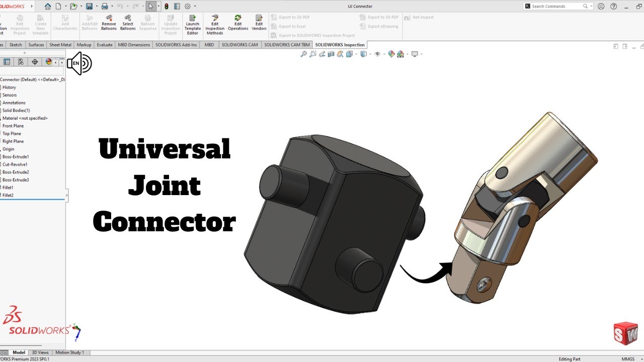
Task: Switch to the Evaluate tab
Action: (x=105, y=45)
